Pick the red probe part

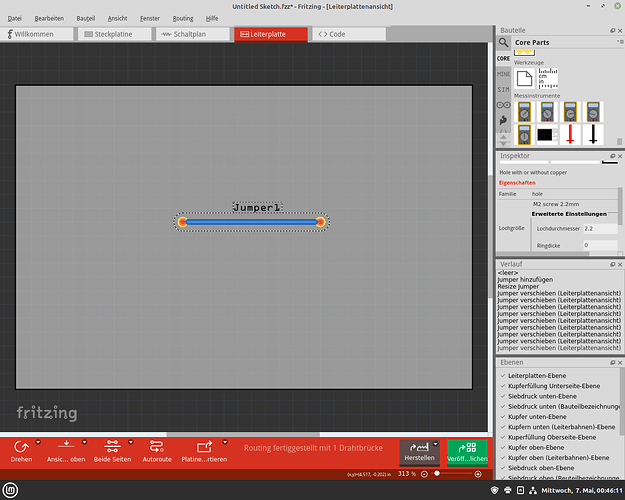[x=570, y=134]
